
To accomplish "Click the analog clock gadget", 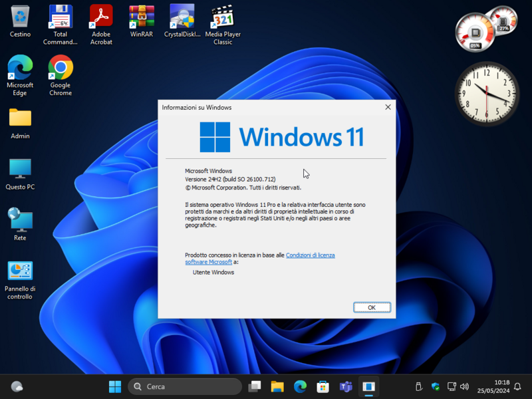I will (487, 94).
